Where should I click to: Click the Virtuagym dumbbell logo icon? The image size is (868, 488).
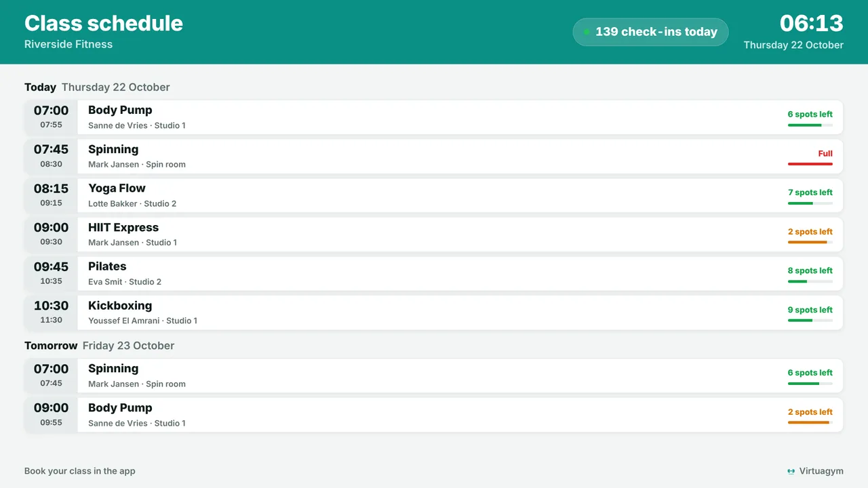791,471
